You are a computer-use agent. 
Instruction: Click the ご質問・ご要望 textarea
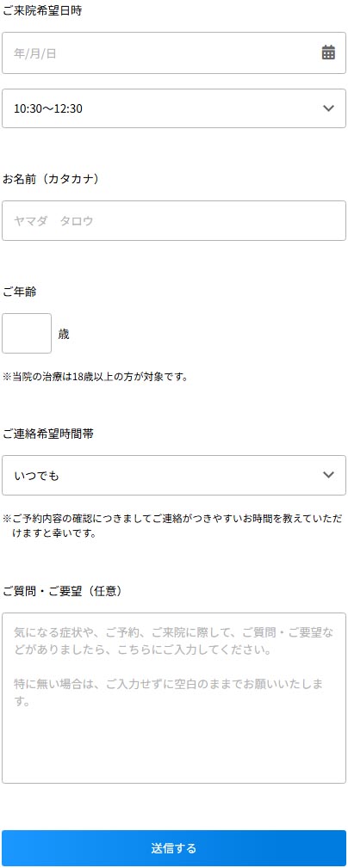point(174,698)
